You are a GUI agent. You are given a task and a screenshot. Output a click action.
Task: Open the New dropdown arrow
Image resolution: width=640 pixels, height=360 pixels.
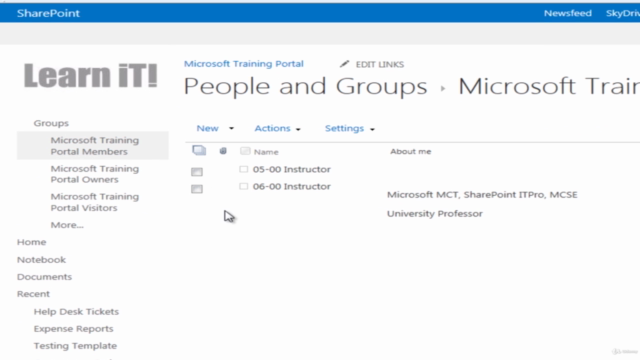pyautogui.click(x=231, y=129)
